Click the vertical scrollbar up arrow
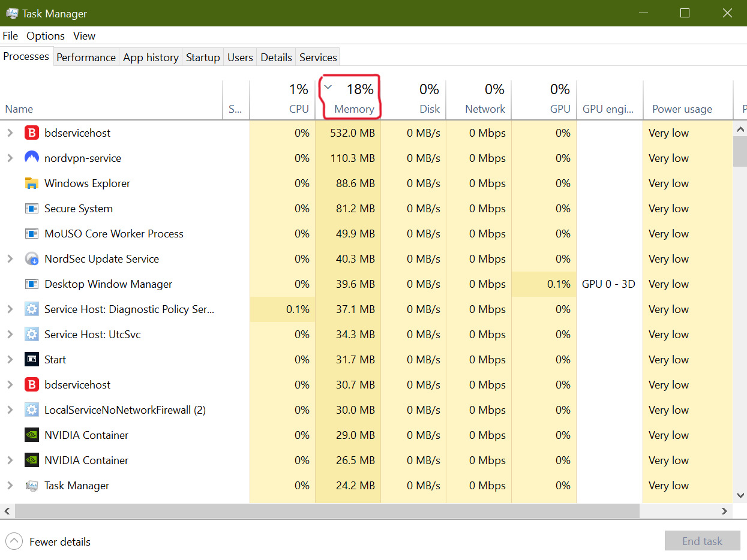The image size is (747, 560). click(740, 129)
